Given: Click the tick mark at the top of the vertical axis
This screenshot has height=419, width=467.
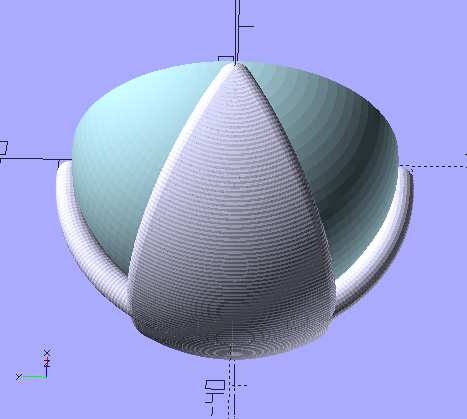Looking at the screenshot, I should 246,26.
